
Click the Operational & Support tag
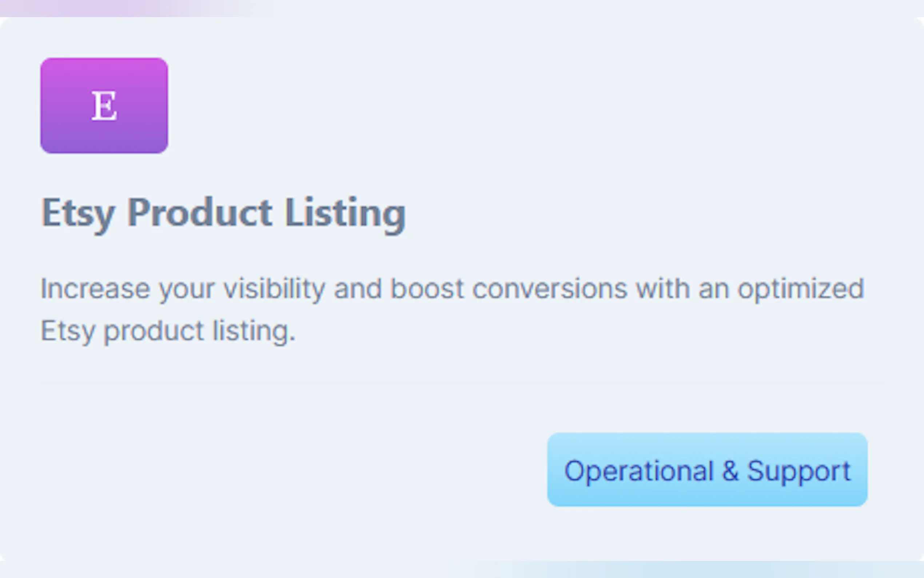(x=707, y=470)
